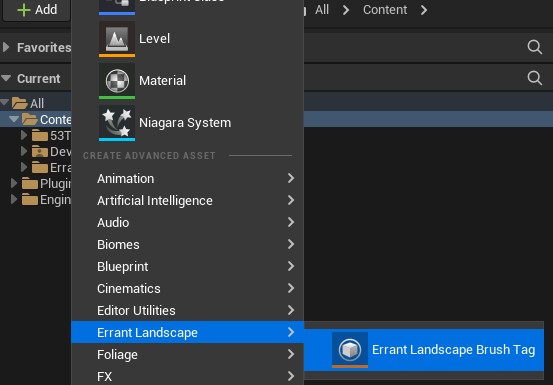Click the Favorites search magnifier icon
Screen dimensions: 553x385
click(x=535, y=47)
